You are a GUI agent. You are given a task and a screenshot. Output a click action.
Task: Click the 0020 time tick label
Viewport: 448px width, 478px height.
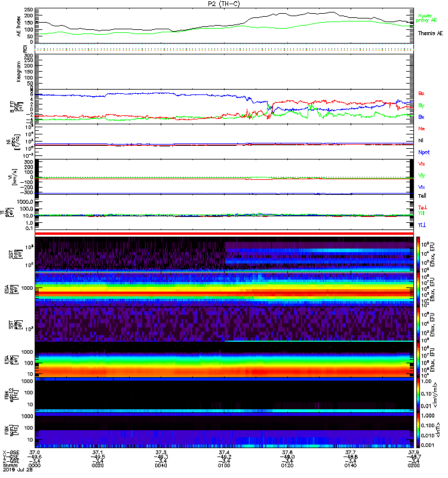tap(98, 465)
